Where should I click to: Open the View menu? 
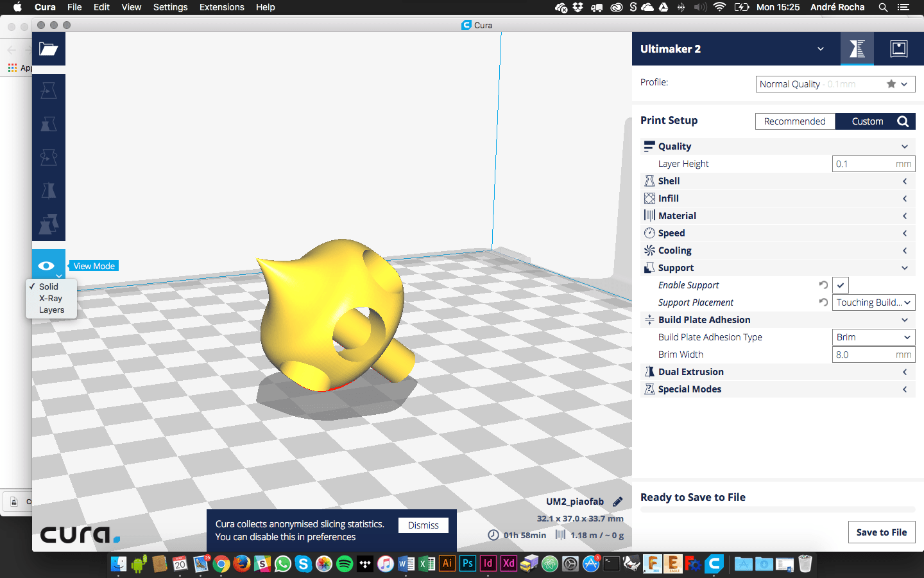tap(131, 7)
